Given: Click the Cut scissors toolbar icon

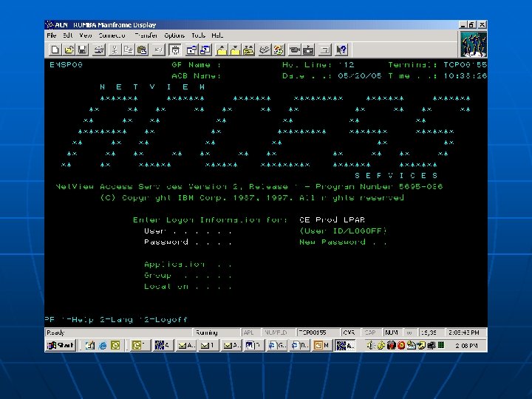Looking at the screenshot, I should point(115,50).
